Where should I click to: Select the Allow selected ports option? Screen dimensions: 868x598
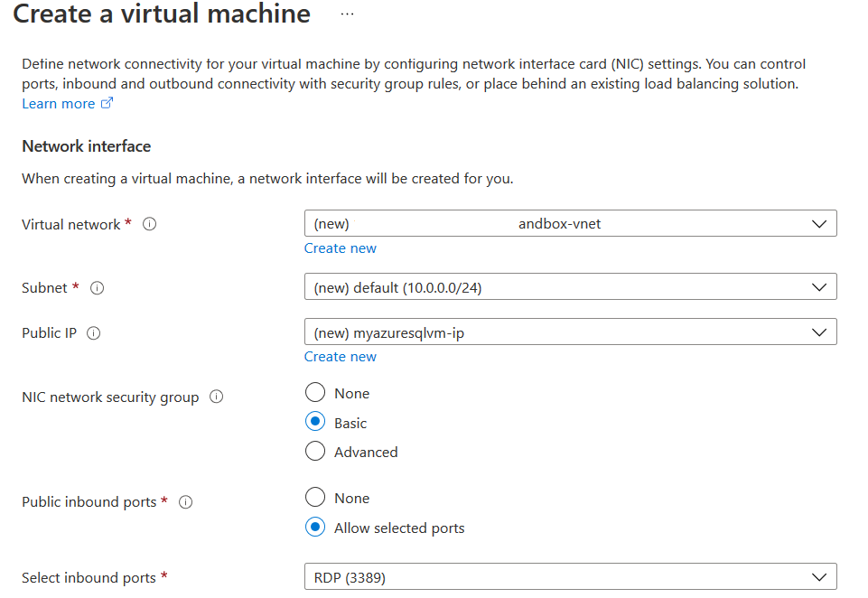(x=315, y=528)
